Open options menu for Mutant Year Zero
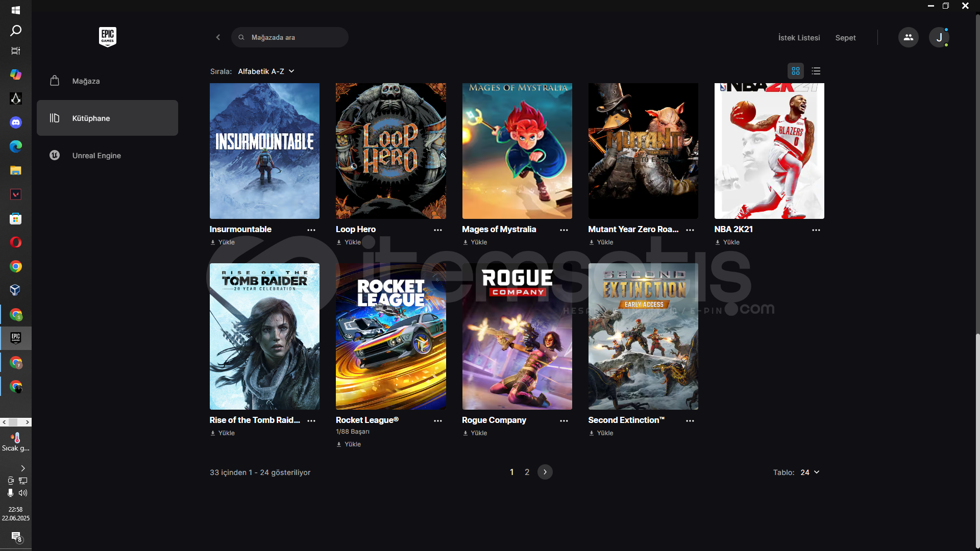 point(690,230)
